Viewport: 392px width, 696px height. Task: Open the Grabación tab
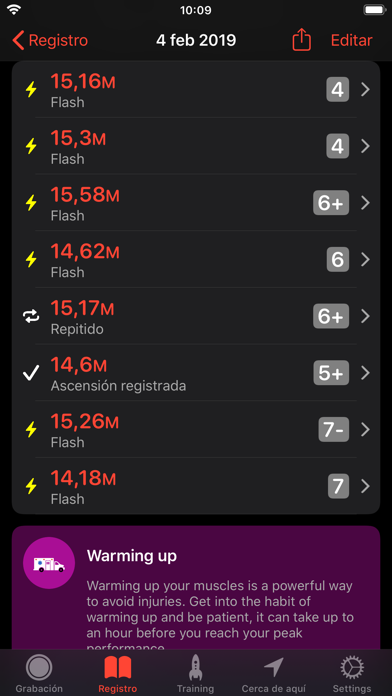pyautogui.click(x=39, y=674)
